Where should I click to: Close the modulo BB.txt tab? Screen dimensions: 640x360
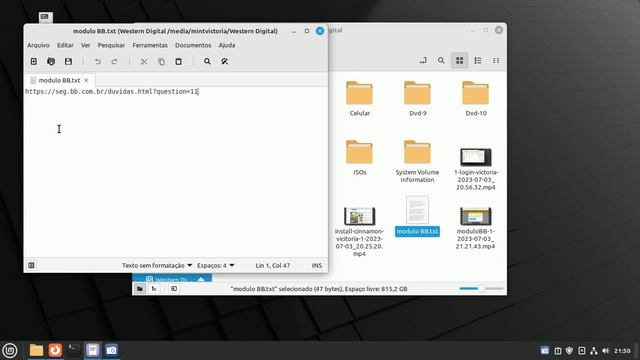[86, 80]
